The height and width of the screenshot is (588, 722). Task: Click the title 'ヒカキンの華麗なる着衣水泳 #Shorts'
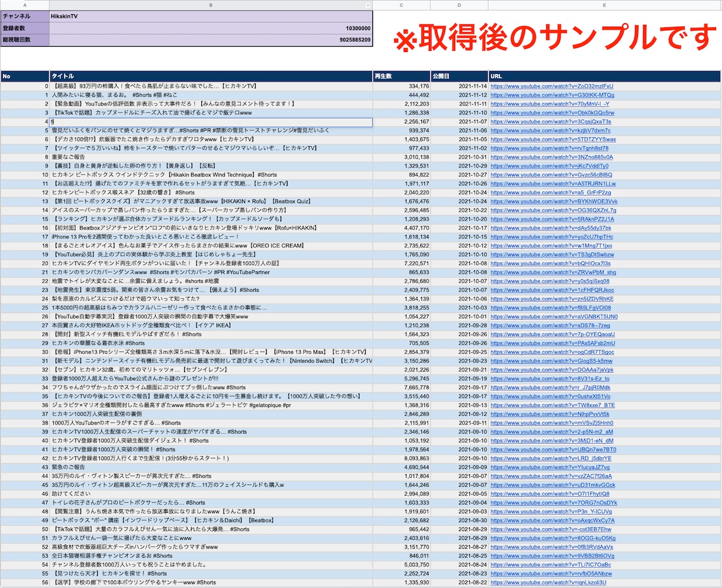[x=98, y=343]
